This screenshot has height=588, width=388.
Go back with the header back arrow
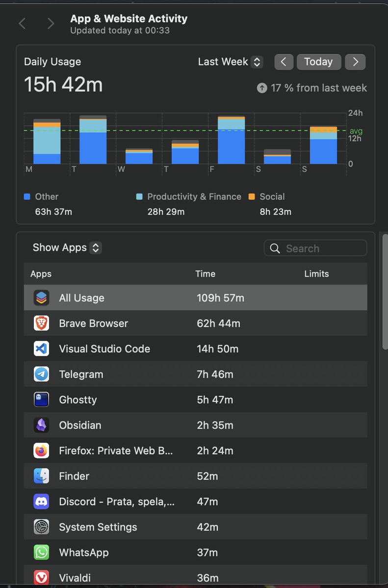coord(22,24)
